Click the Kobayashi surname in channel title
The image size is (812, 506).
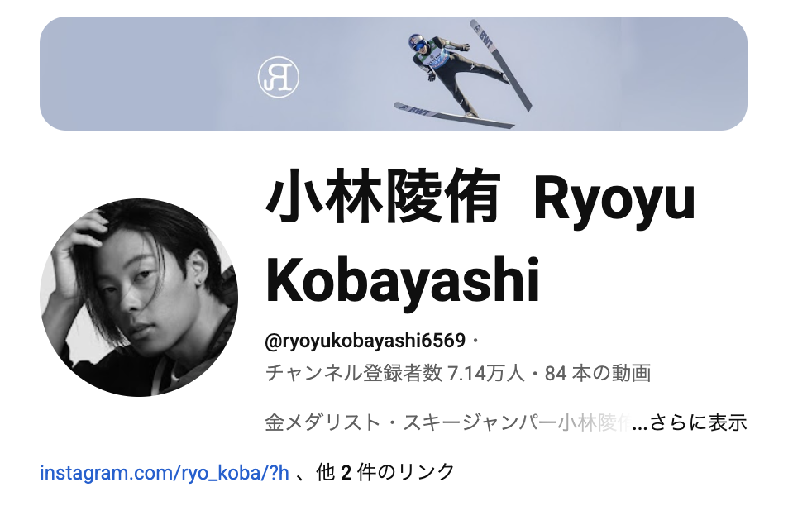pos(403,281)
